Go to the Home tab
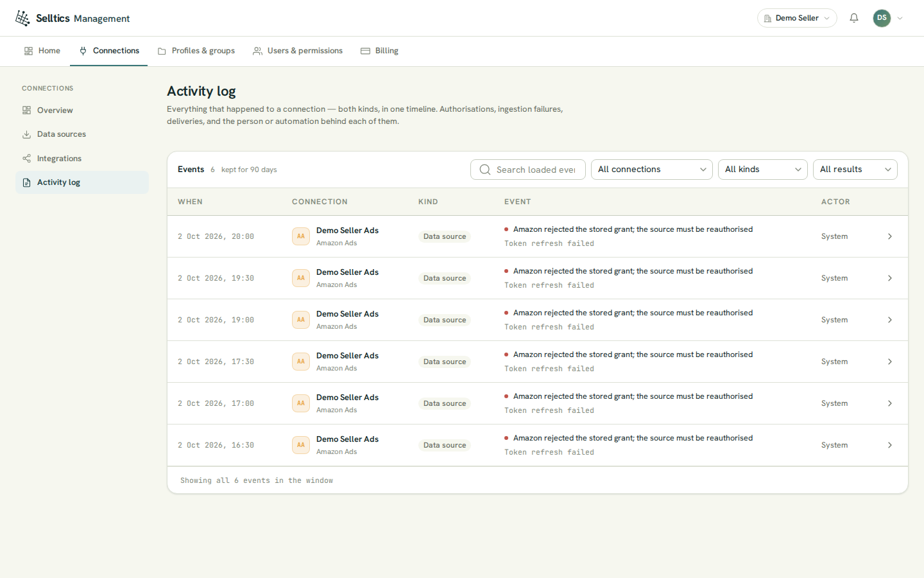 click(42, 51)
